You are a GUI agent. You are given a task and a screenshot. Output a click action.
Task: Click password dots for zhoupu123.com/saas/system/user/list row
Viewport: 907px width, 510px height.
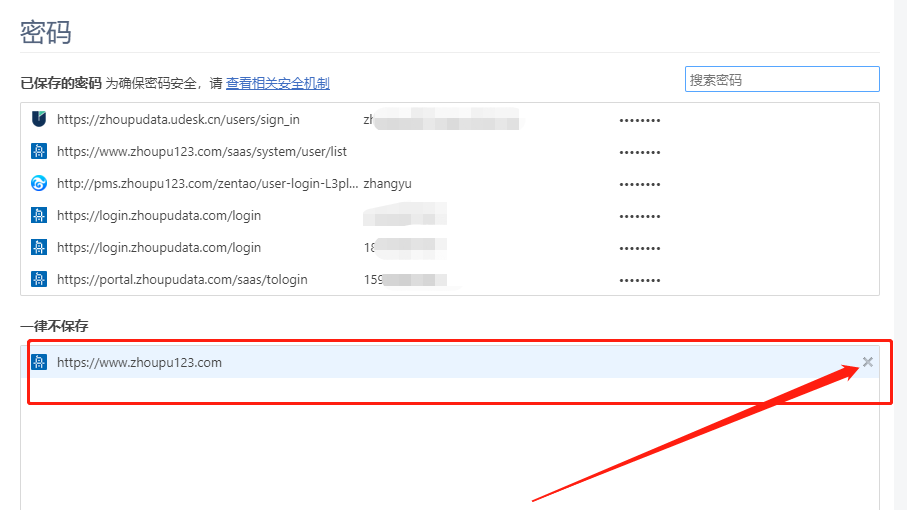(x=640, y=152)
